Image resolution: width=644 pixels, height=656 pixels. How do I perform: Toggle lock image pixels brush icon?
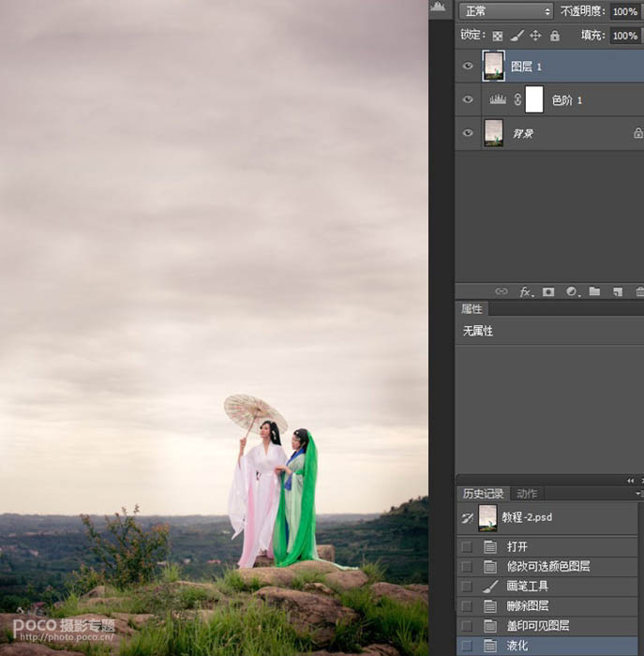[x=517, y=36]
